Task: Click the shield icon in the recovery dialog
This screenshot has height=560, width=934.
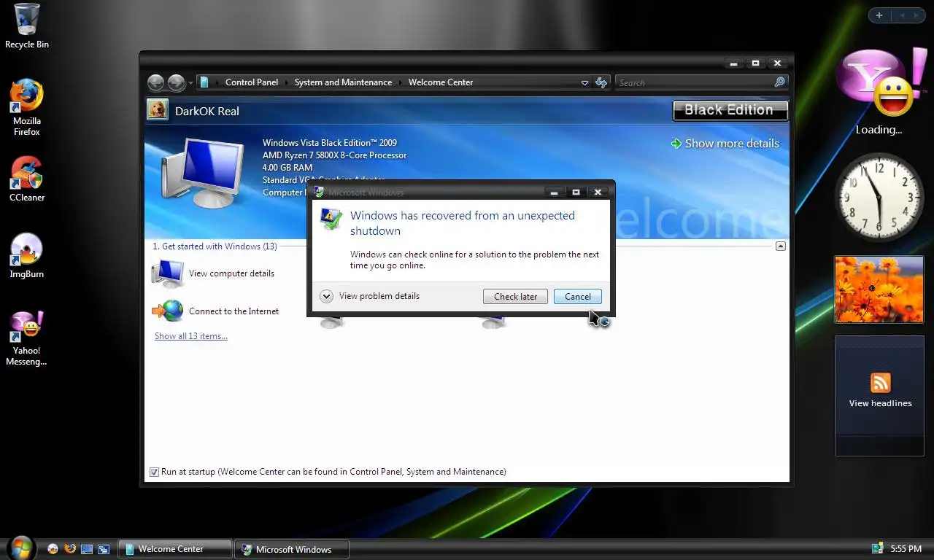Action: [x=331, y=219]
